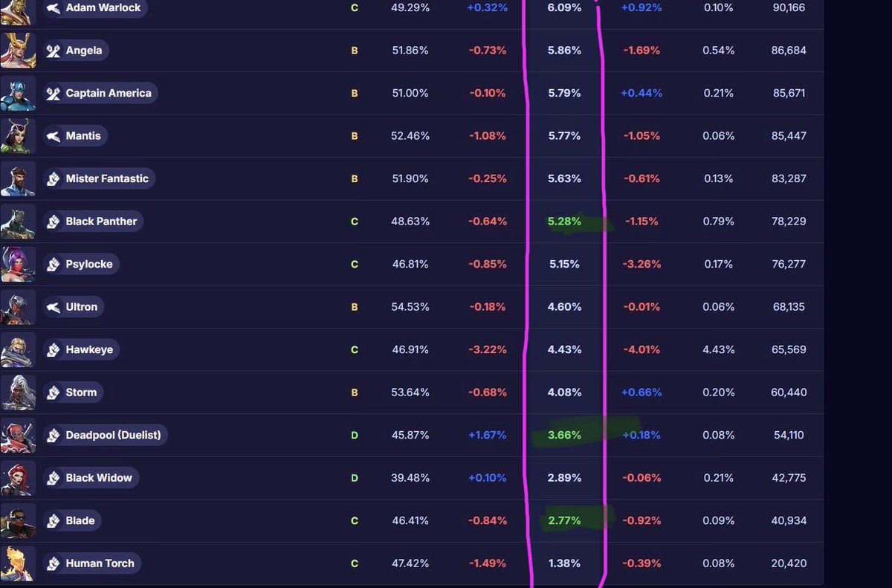
Task: Click the strategist role icon beside Adam Warlock
Action: pyautogui.click(x=54, y=8)
